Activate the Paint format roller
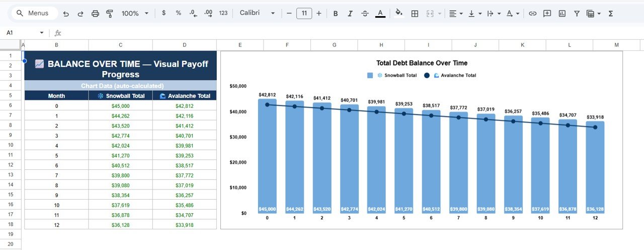 pyautogui.click(x=110, y=14)
